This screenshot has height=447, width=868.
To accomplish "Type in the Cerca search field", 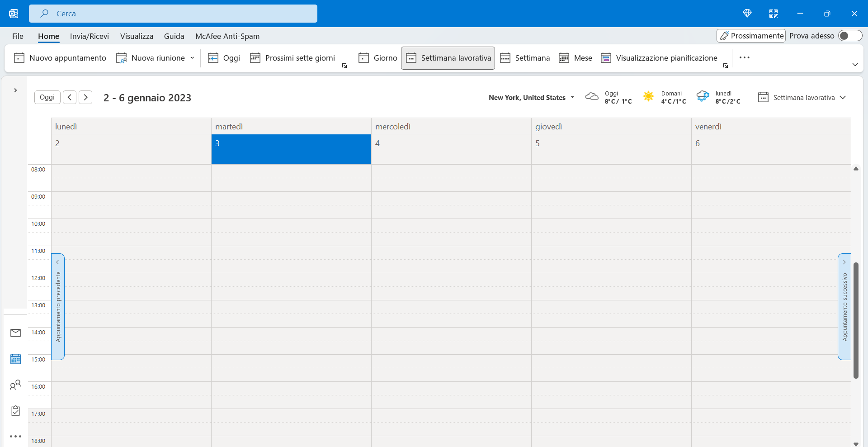I will [x=173, y=14].
